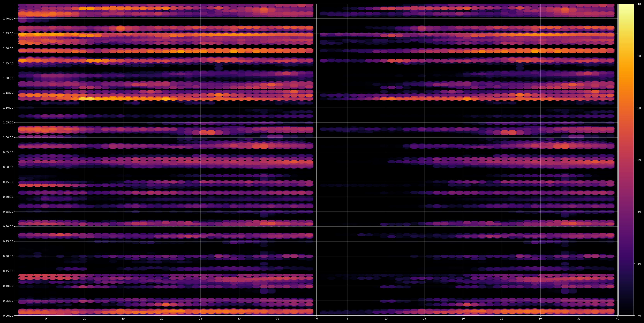This screenshot has height=323, width=644.
Task: Click the −20 colorbar tick label
Action: click(x=638, y=56)
